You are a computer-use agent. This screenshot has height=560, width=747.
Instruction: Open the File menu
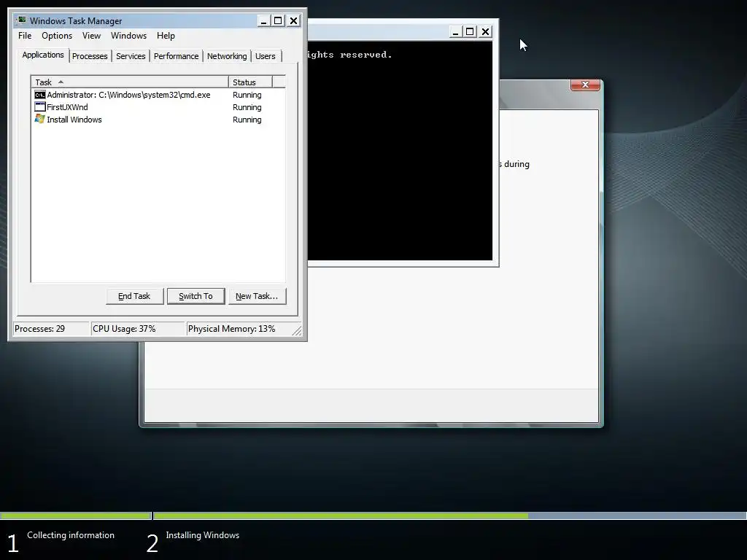coord(25,36)
